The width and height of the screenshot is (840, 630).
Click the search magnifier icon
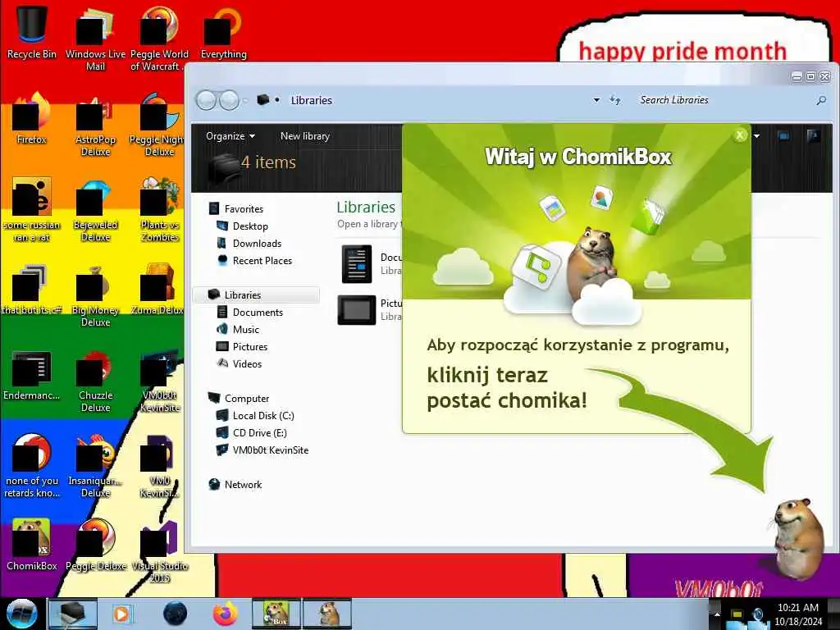(821, 100)
